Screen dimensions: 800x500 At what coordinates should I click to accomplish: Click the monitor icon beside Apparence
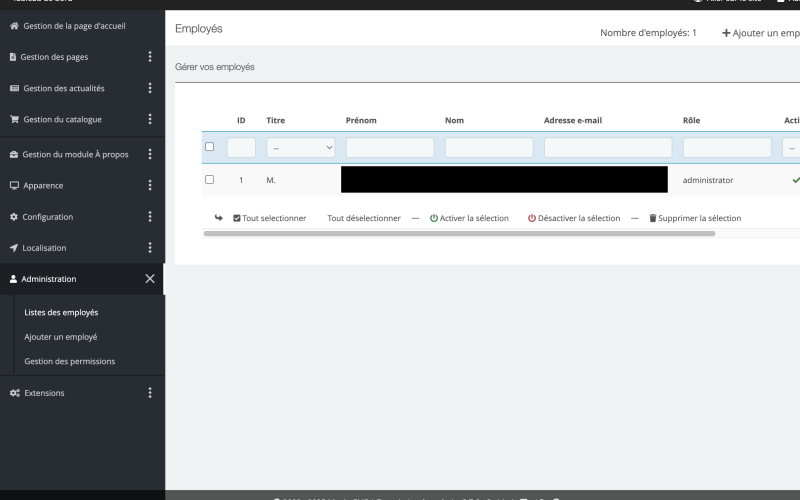[x=14, y=185]
